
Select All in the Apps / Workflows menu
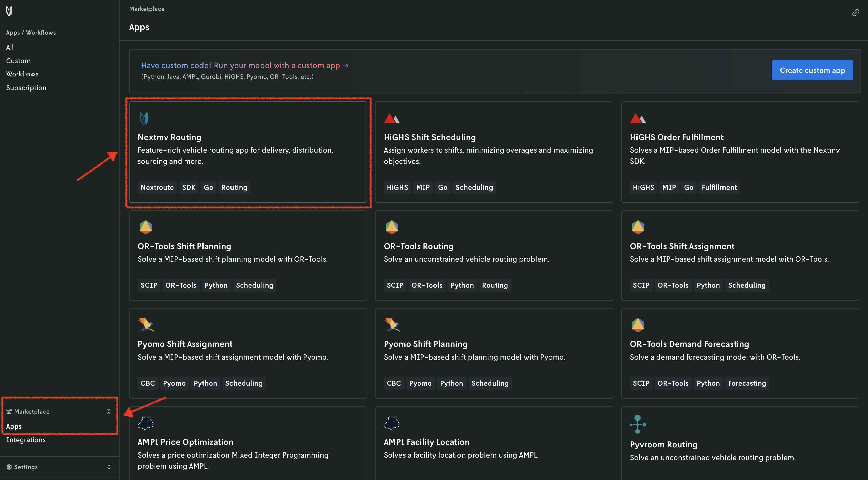point(10,47)
